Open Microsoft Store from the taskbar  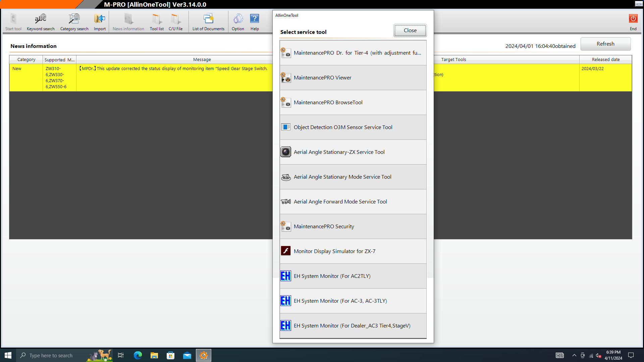171,355
